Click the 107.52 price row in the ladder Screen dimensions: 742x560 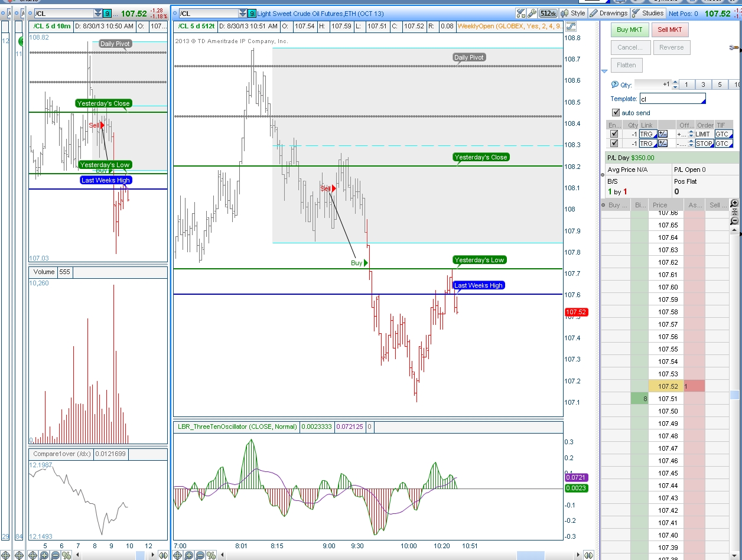[x=666, y=386]
